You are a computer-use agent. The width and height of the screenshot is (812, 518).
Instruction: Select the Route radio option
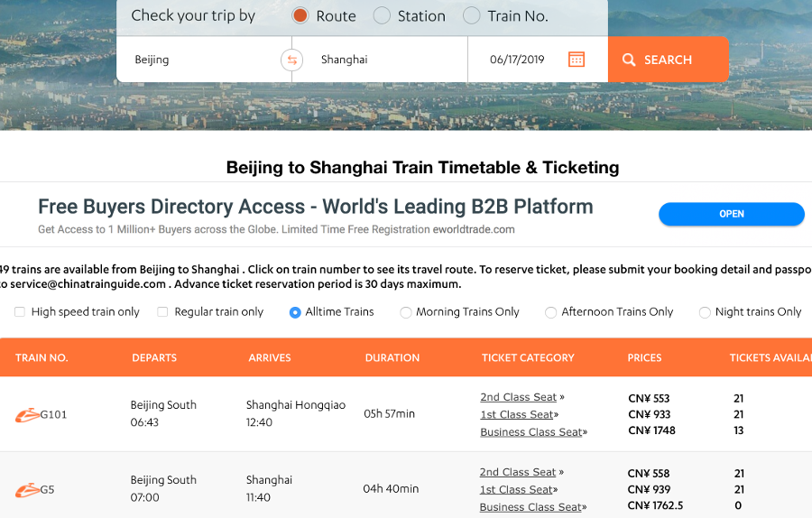pyautogui.click(x=300, y=16)
